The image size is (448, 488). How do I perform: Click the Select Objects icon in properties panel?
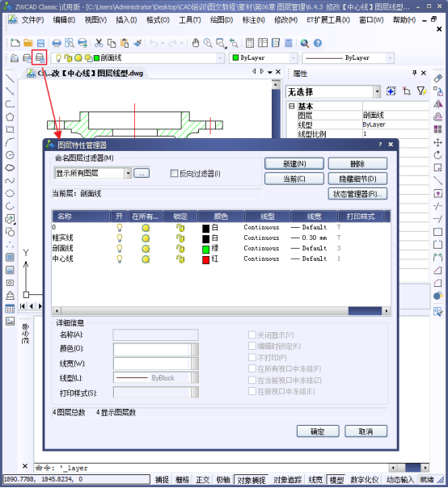tap(406, 91)
